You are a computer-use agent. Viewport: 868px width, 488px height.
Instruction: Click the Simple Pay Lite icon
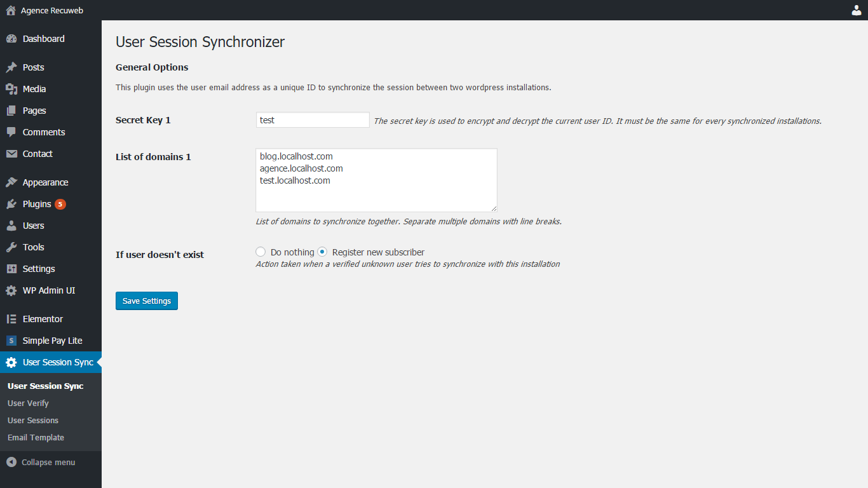click(x=11, y=341)
